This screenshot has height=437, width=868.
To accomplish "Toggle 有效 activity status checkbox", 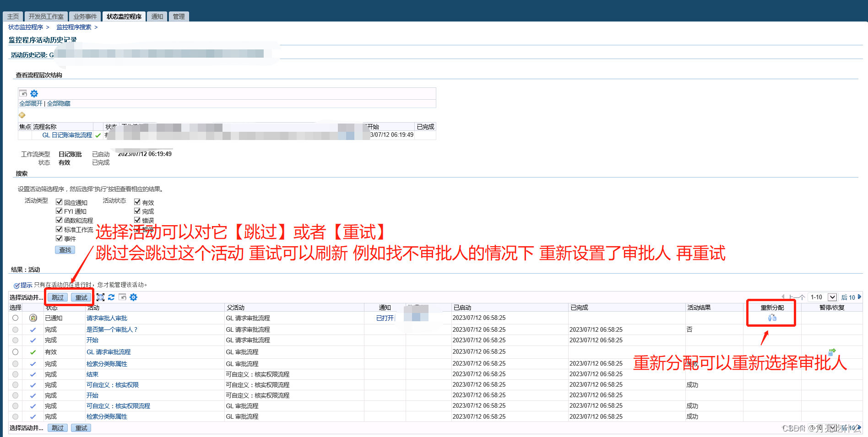I will click(x=137, y=202).
